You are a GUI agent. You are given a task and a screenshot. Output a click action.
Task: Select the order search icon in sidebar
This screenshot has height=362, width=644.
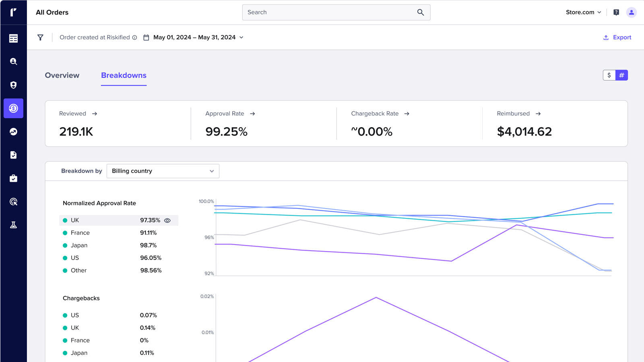14,62
